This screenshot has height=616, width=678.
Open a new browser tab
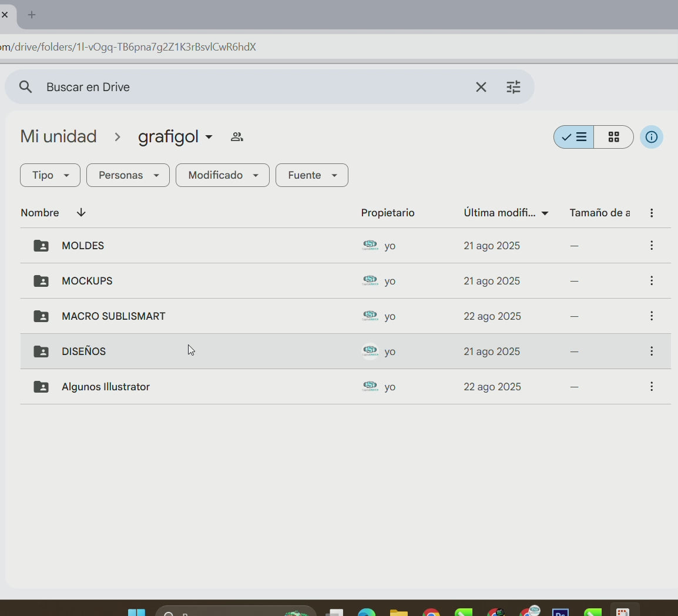pos(32,15)
